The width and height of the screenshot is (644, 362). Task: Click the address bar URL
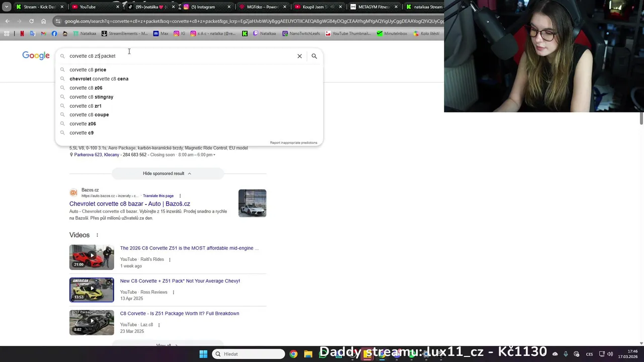[x=254, y=21]
